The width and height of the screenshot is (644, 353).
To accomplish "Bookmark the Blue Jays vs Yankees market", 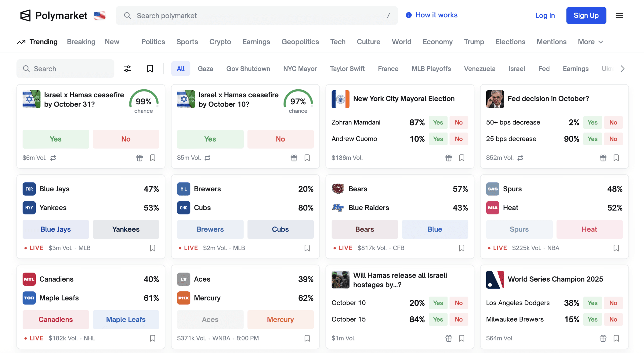I will (x=152, y=248).
